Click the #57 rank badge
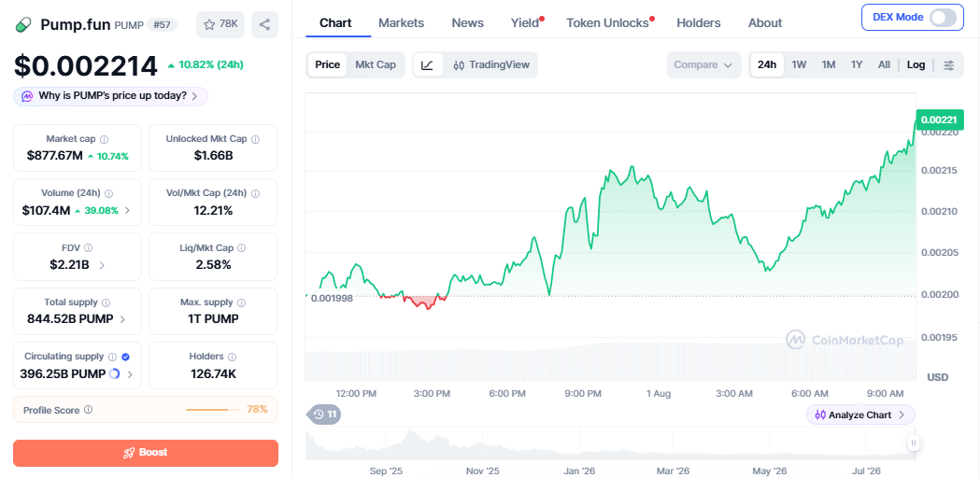Viewport: 980px width, 478px height. 162,25
